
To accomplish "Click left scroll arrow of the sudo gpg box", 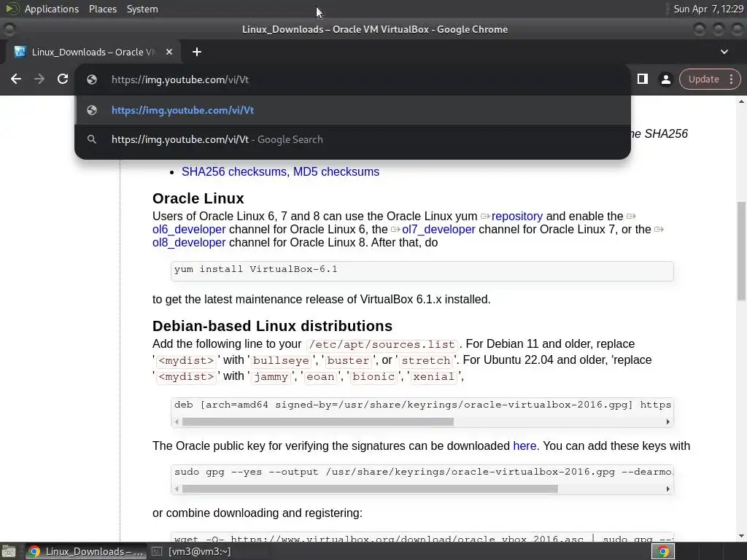I will pyautogui.click(x=177, y=489).
